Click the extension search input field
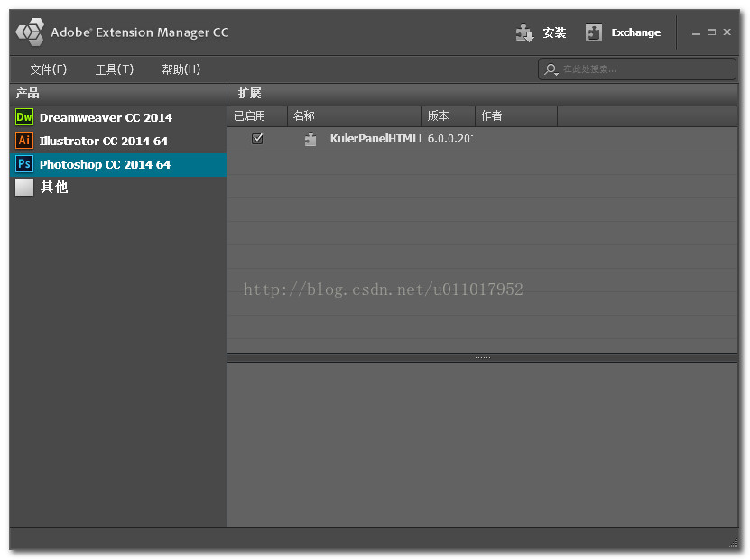The height and width of the screenshot is (560, 750). click(x=636, y=69)
